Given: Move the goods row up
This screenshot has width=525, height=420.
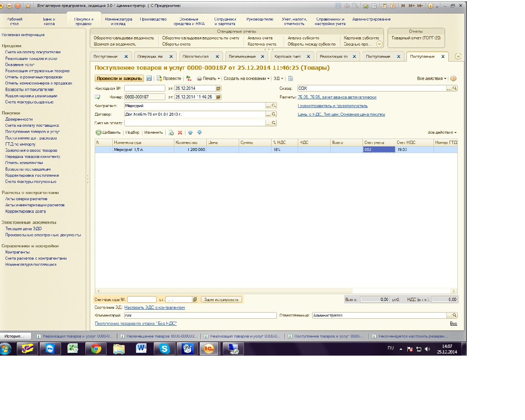Looking at the screenshot, I should (x=190, y=132).
